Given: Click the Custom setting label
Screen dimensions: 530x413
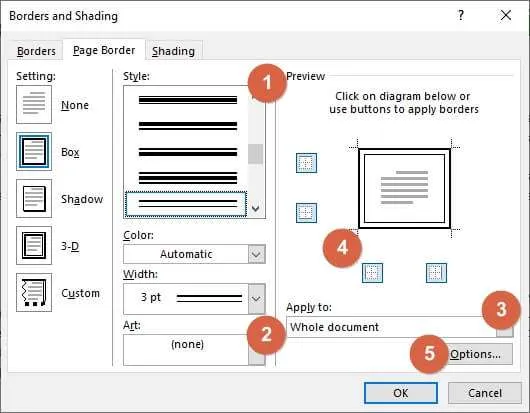Looking at the screenshot, I should 80,293.
